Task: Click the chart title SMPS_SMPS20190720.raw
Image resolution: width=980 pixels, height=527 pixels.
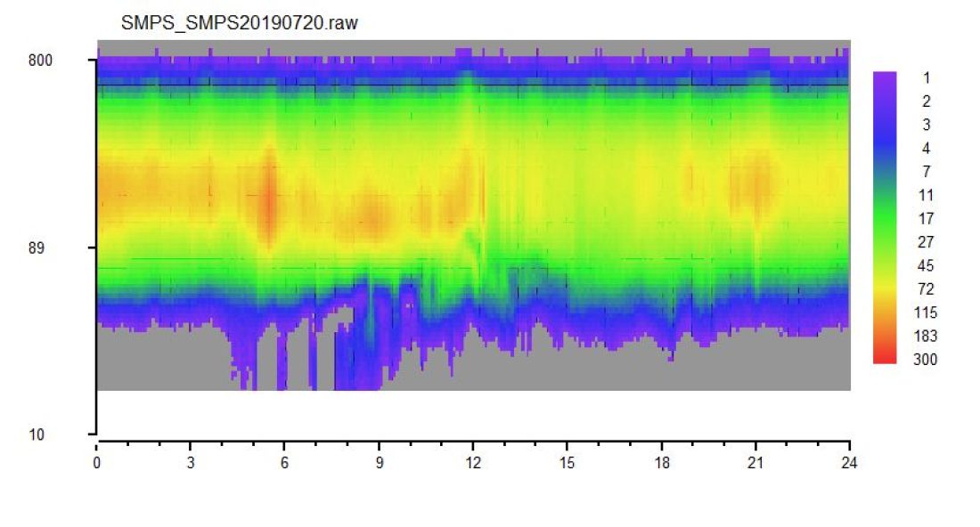Action: pos(240,23)
